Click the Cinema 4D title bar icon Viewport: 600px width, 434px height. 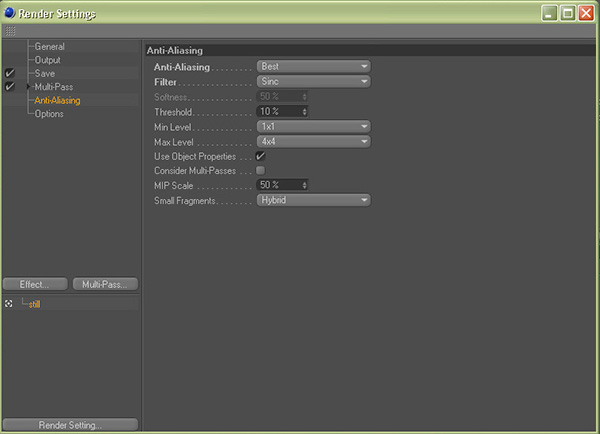click(9, 12)
